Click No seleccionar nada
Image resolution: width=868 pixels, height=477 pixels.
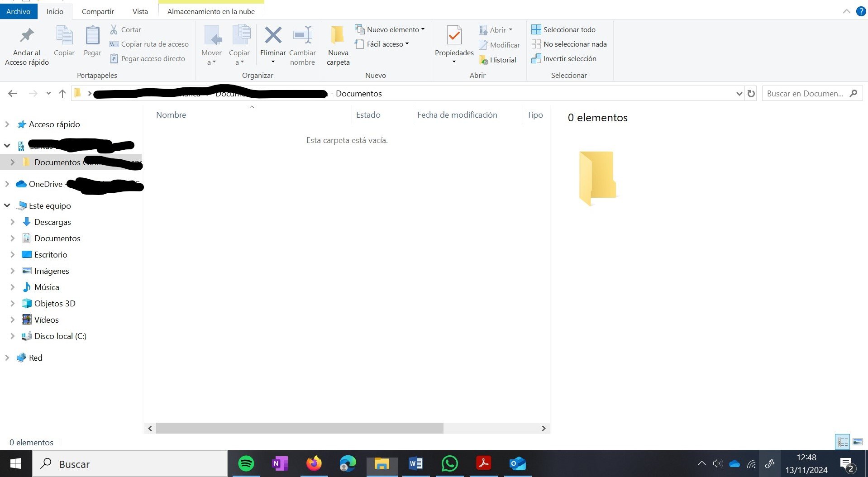coord(569,44)
